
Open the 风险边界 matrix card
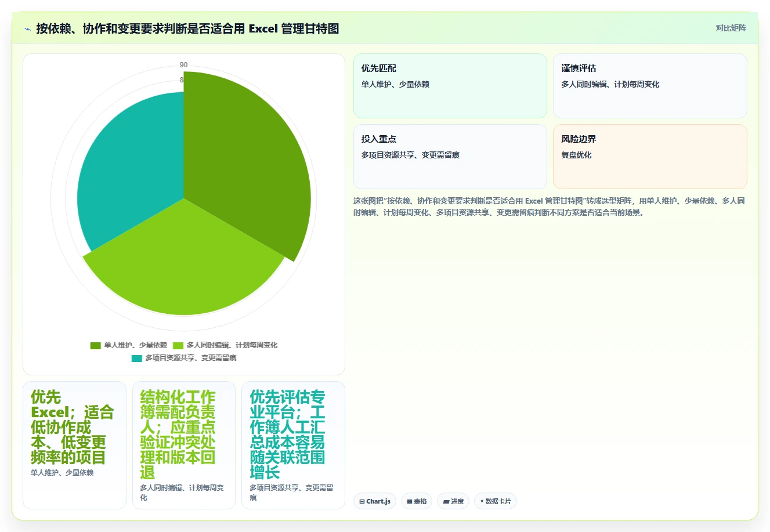pyautogui.click(x=650, y=157)
